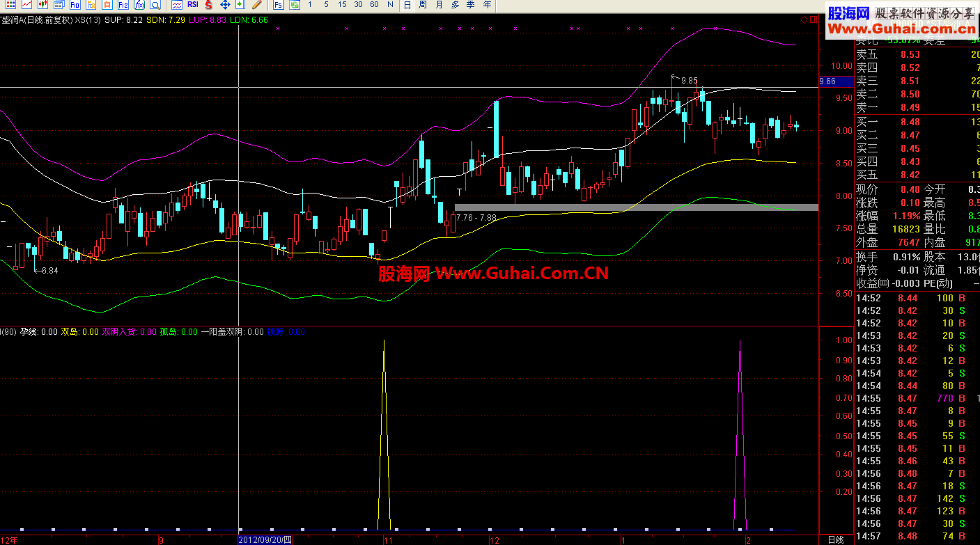This screenshot has width=980, height=545.
Task: Click the green refresh cycle icon
Action: click(x=295, y=5)
